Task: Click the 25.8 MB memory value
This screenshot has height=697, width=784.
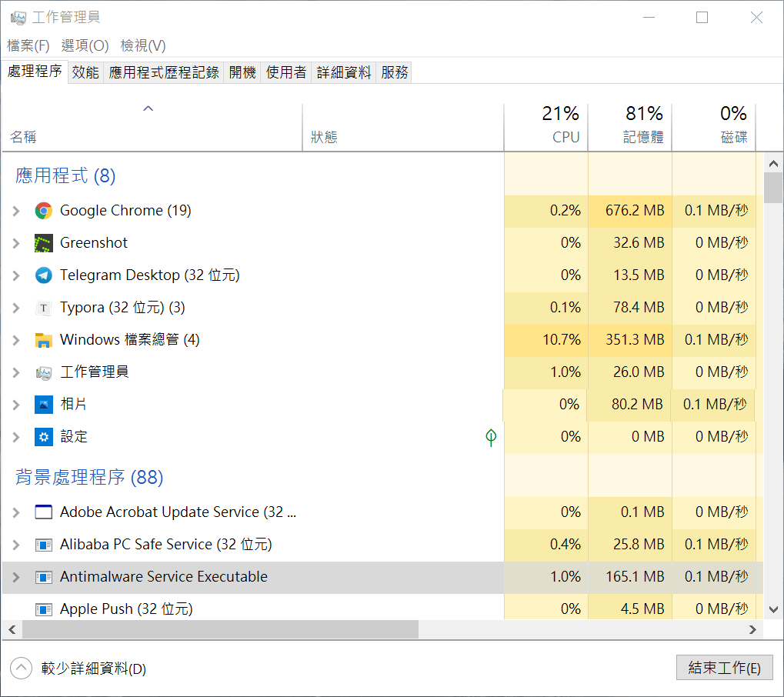Action: [x=639, y=545]
